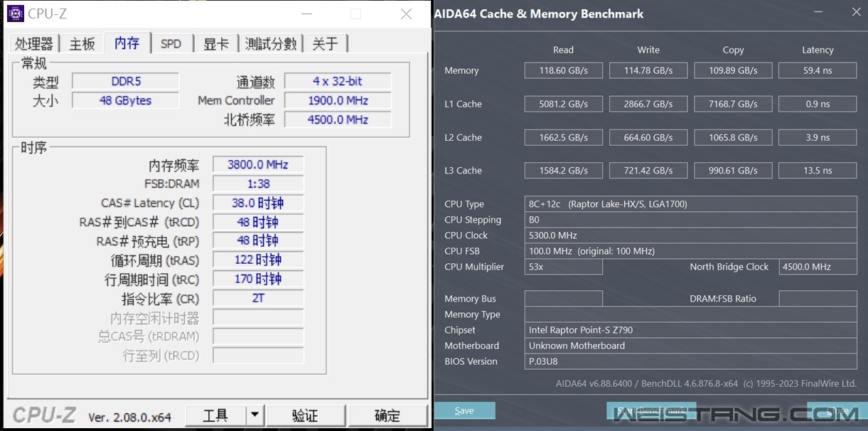Close the CPU-Z window

[x=406, y=14]
